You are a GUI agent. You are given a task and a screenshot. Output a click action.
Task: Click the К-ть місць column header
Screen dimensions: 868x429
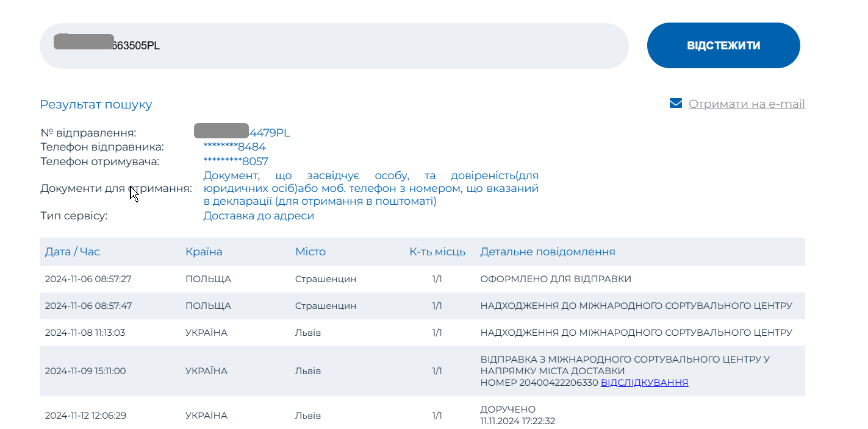pos(437,252)
